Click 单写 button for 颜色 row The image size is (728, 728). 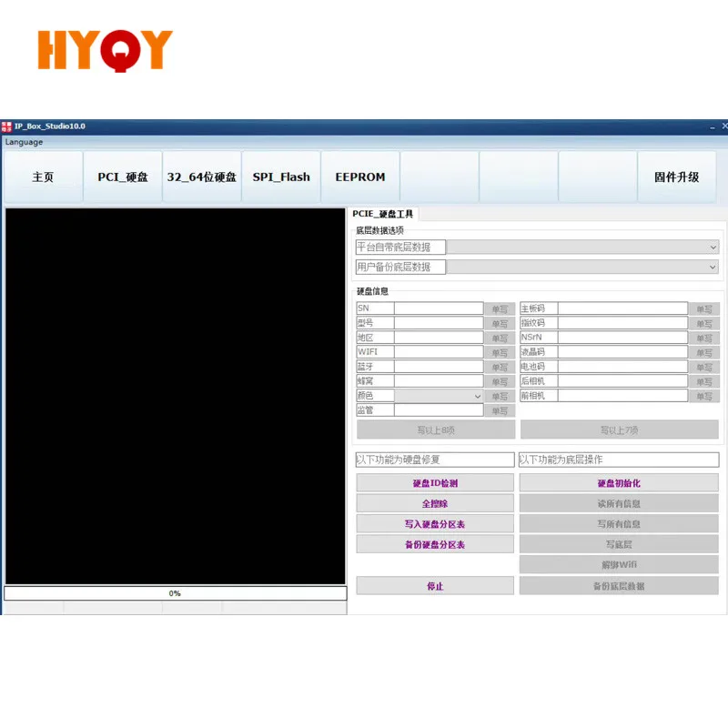[x=500, y=397]
